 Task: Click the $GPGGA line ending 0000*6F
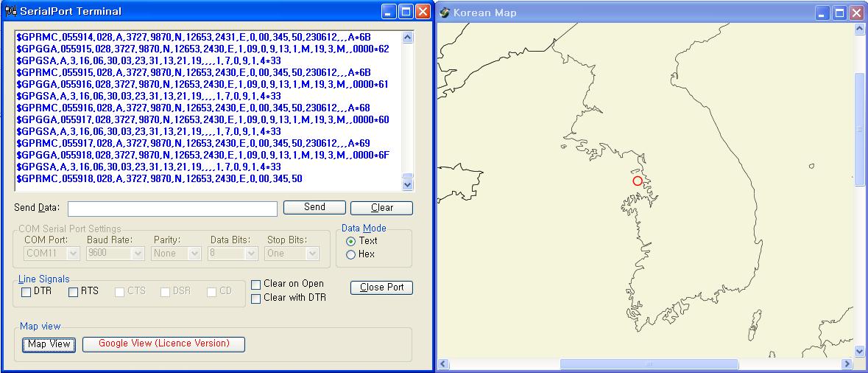click(x=202, y=156)
